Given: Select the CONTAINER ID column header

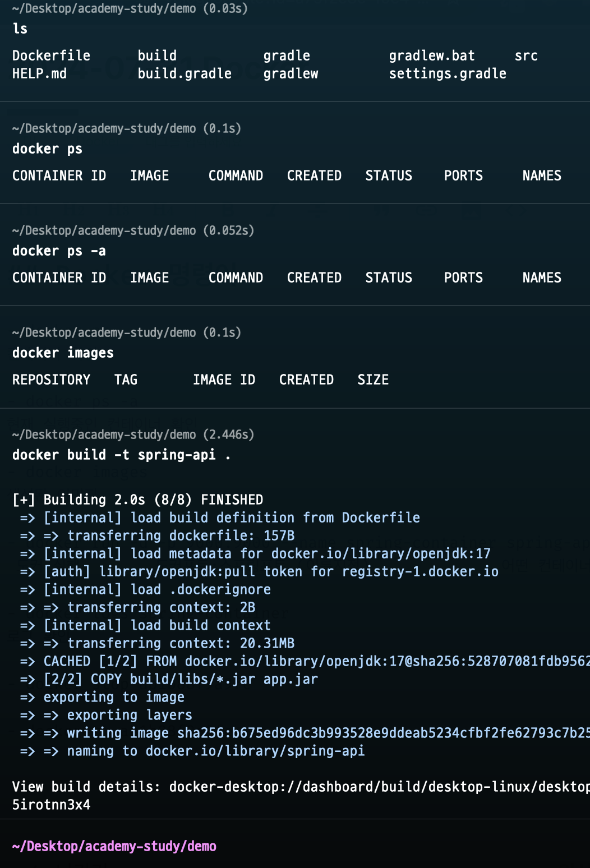Looking at the screenshot, I should click(59, 176).
